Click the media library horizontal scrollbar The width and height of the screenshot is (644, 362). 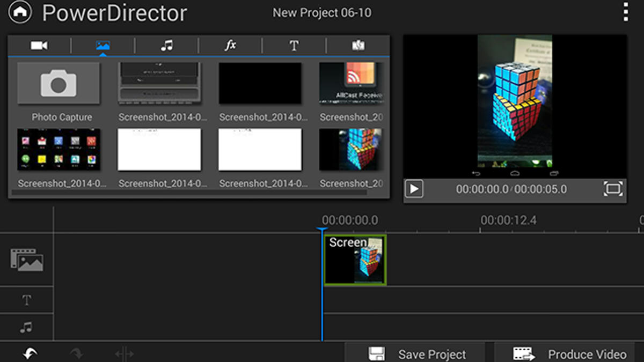(x=189, y=192)
